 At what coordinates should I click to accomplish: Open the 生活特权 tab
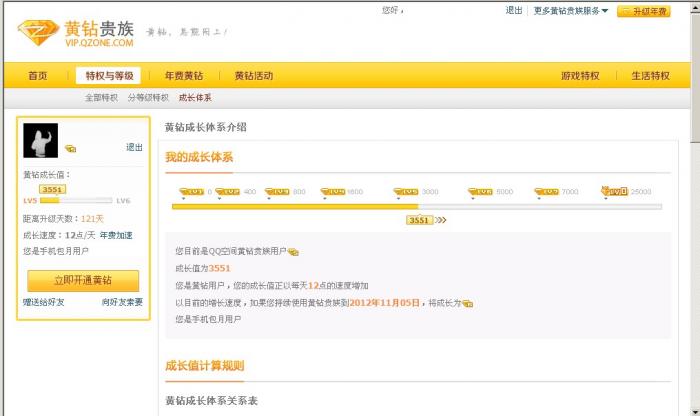[x=650, y=76]
